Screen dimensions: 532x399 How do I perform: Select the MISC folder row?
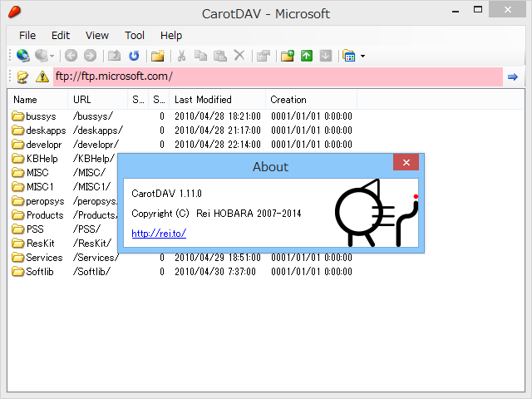click(x=30, y=173)
